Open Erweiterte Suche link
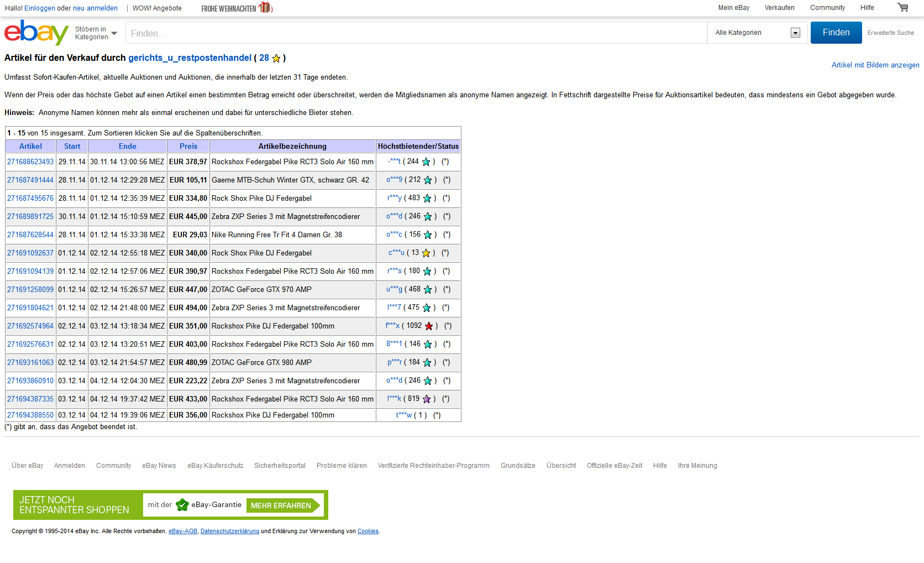The height and width of the screenshot is (563, 924). (891, 33)
